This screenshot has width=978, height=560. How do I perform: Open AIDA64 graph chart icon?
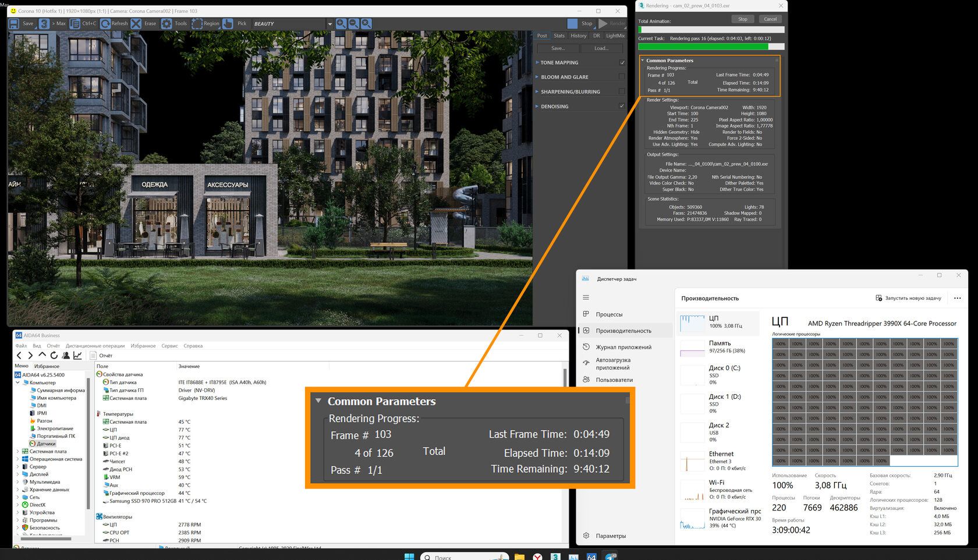point(77,355)
